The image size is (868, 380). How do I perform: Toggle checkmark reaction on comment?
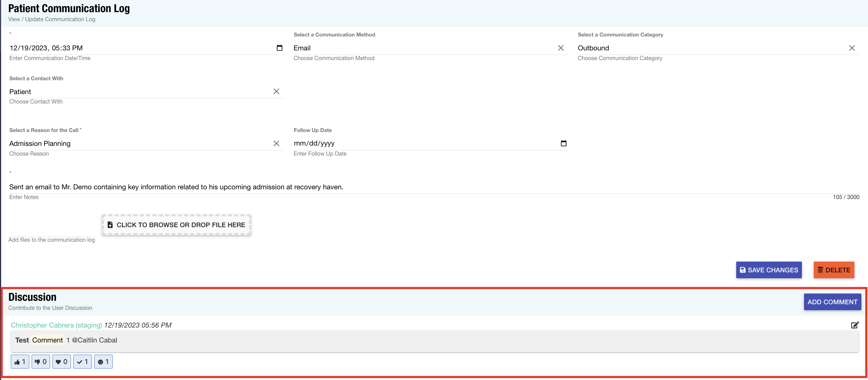click(x=82, y=362)
